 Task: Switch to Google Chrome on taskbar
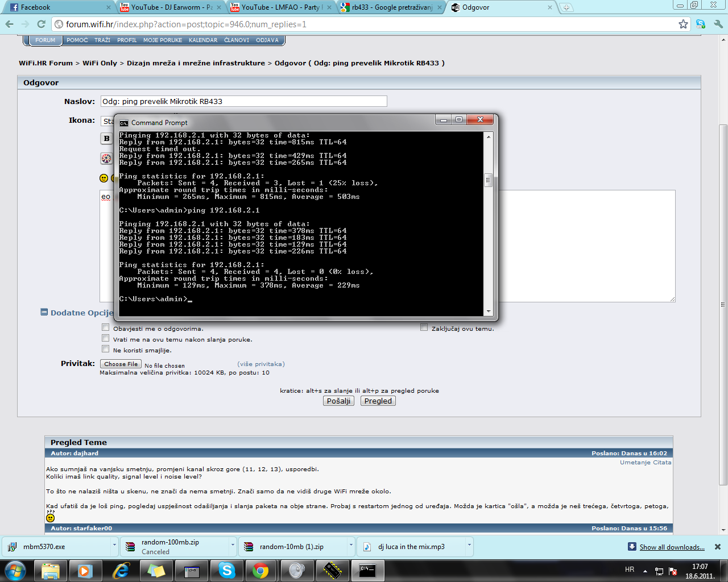pos(261,570)
